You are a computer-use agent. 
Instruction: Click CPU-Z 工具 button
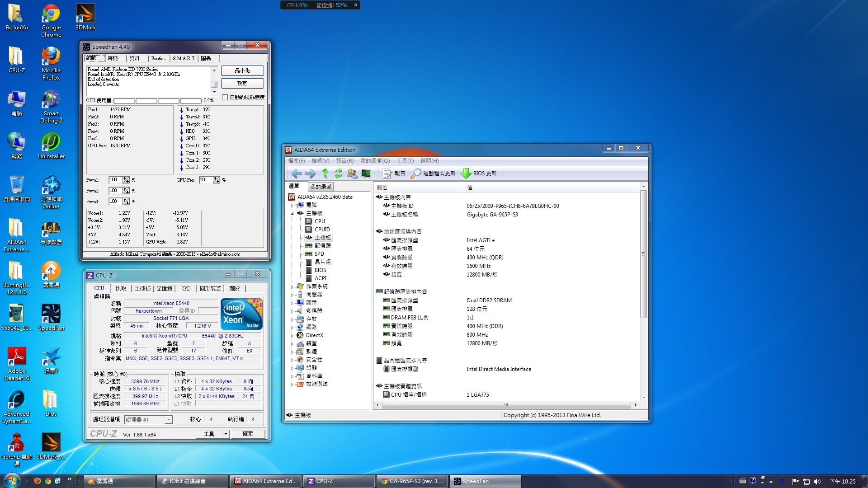coord(209,434)
